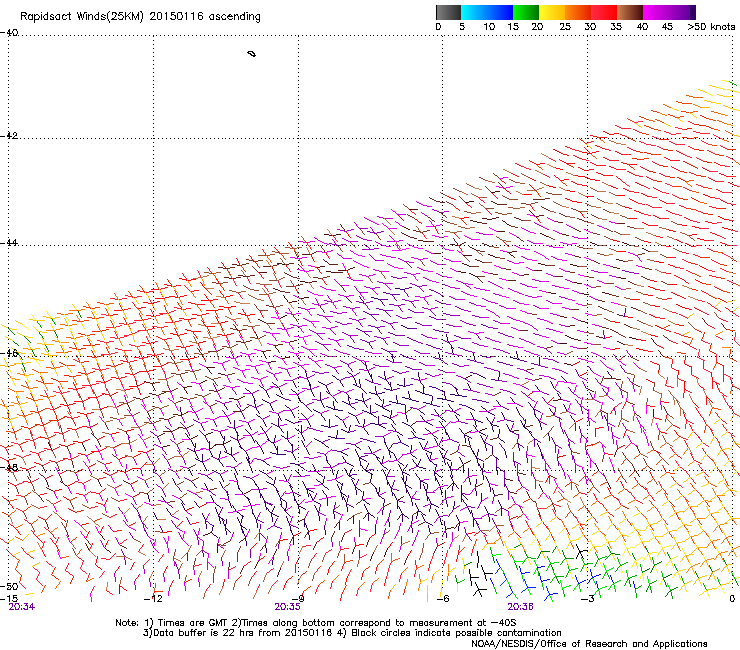The width and height of the screenshot is (740, 650).
Task: Click the '0' longitude label at bottom right
Action: (x=732, y=599)
